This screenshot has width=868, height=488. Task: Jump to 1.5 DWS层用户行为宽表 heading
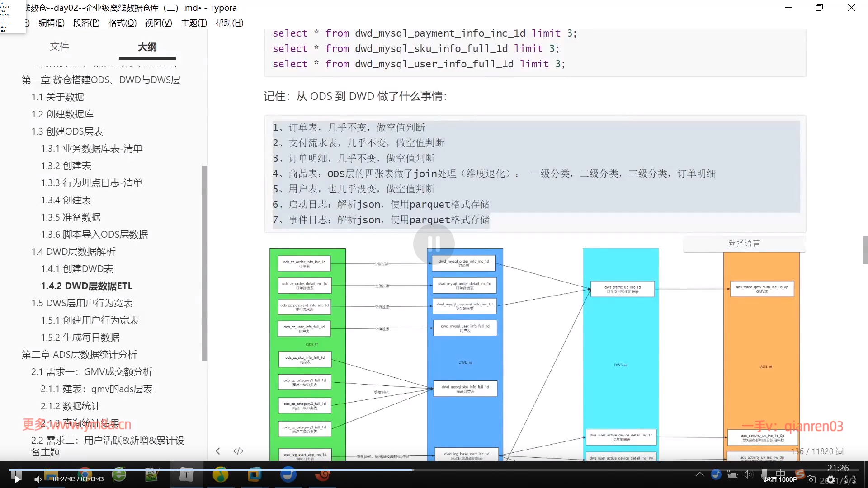[82, 303]
